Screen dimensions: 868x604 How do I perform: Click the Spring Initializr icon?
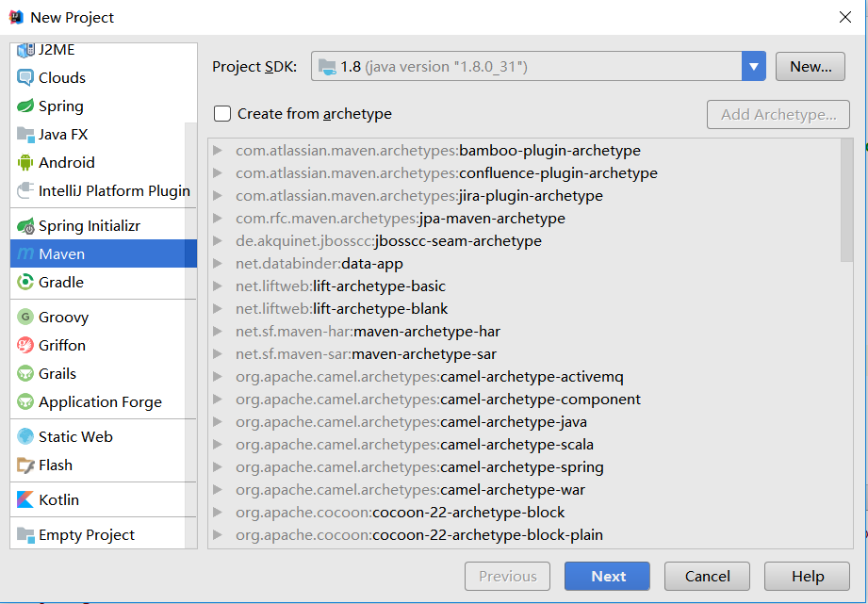point(25,226)
